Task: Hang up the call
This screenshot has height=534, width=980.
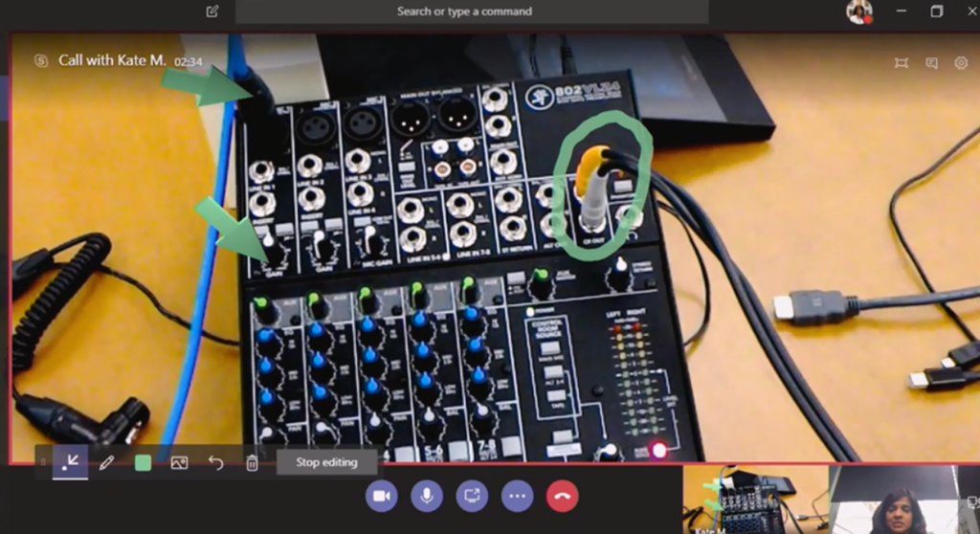Action: pos(562,496)
